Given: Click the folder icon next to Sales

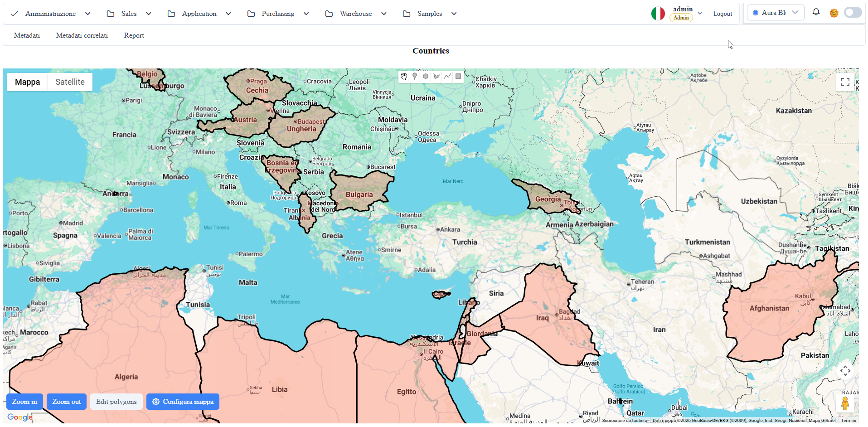Looking at the screenshot, I should [x=111, y=14].
